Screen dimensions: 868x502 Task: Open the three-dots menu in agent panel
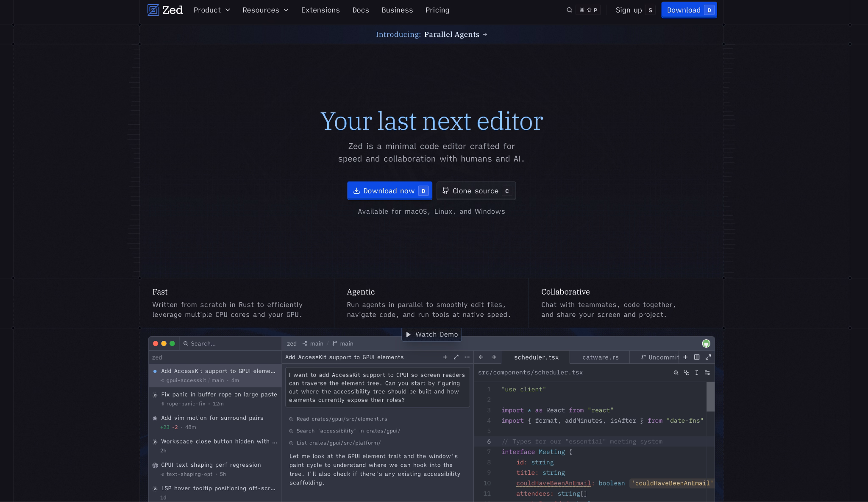[x=467, y=357]
